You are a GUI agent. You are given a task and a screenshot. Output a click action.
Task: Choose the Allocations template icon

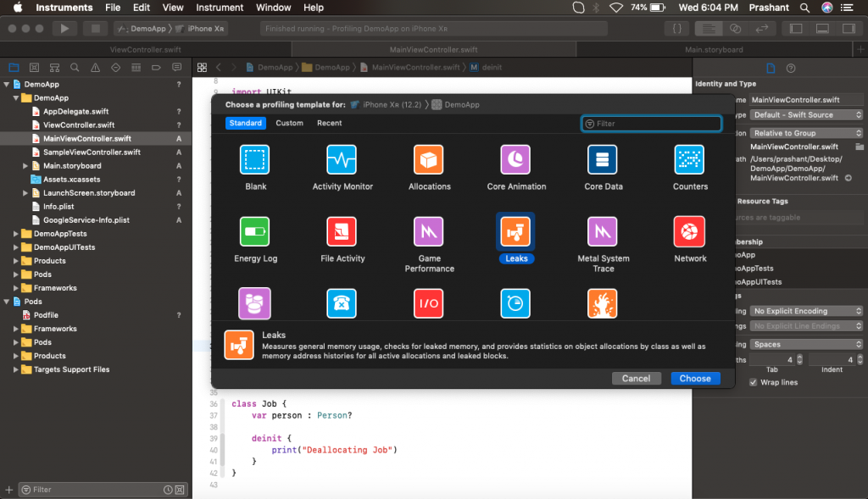(428, 160)
